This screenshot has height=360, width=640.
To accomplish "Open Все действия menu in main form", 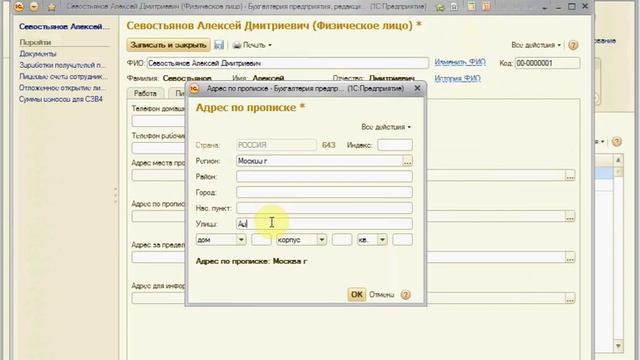I will tap(536, 45).
